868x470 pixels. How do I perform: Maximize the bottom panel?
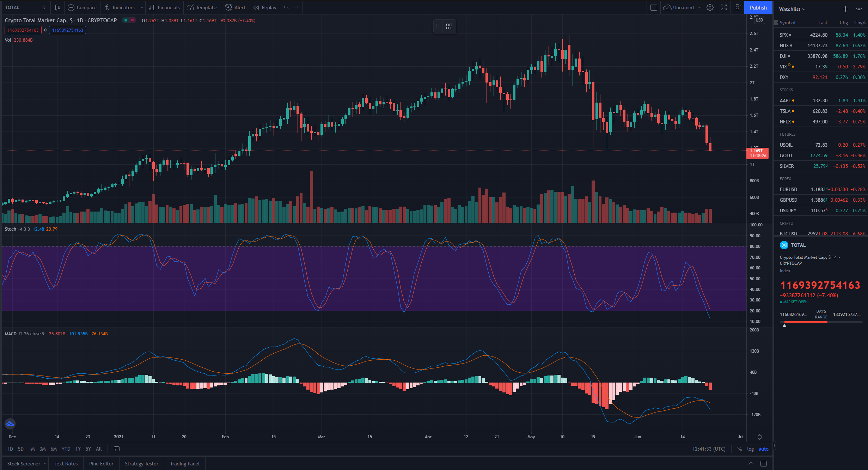764,464
